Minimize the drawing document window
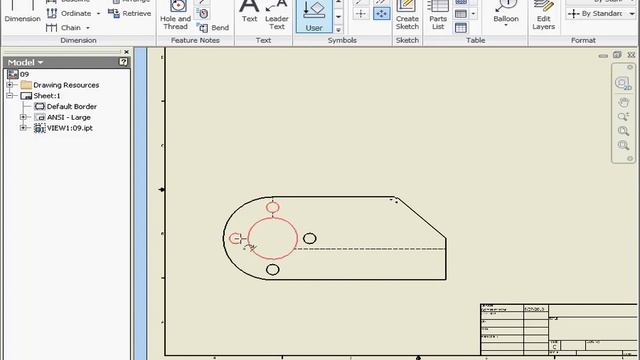This screenshot has height=360, width=640. pos(603,56)
